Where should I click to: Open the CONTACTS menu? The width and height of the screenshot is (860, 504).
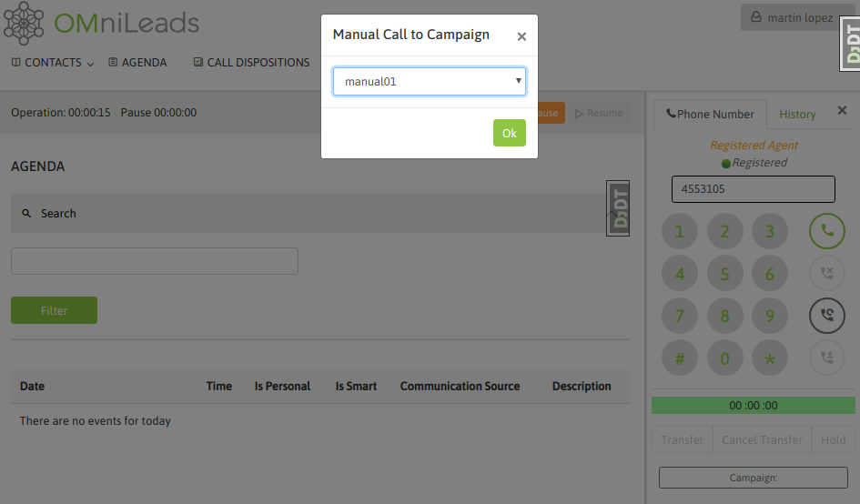tap(53, 63)
